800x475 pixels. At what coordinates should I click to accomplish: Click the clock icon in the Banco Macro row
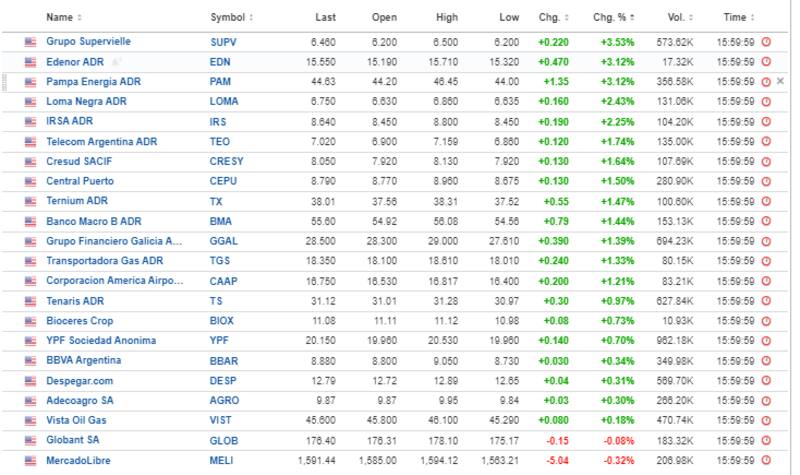pyautogui.click(x=766, y=221)
